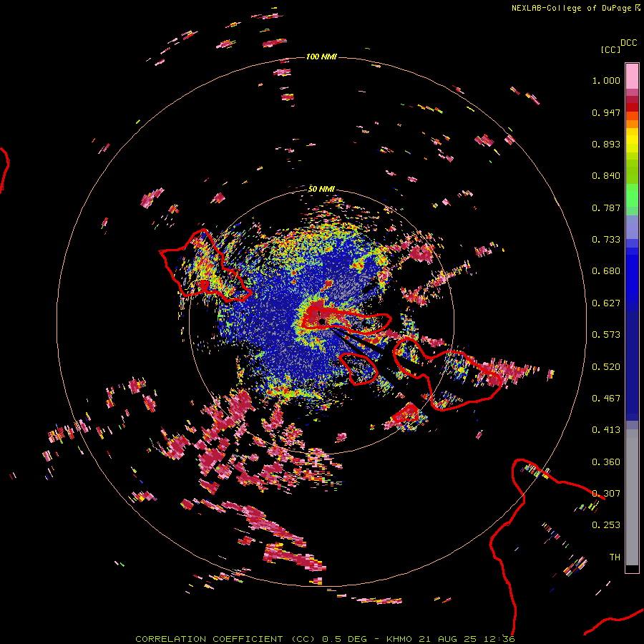The width and height of the screenshot is (644, 644).
Task: Click the 0.627 color scale value
Action: [606, 303]
